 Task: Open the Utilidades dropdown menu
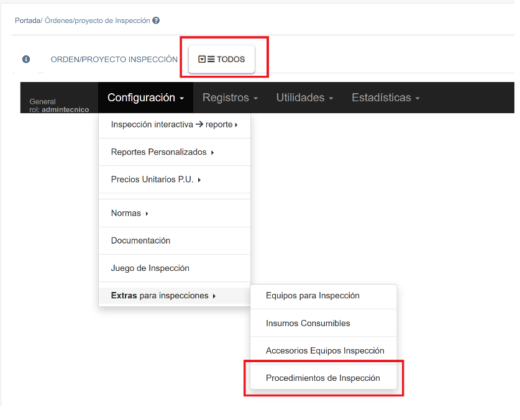[x=304, y=98]
